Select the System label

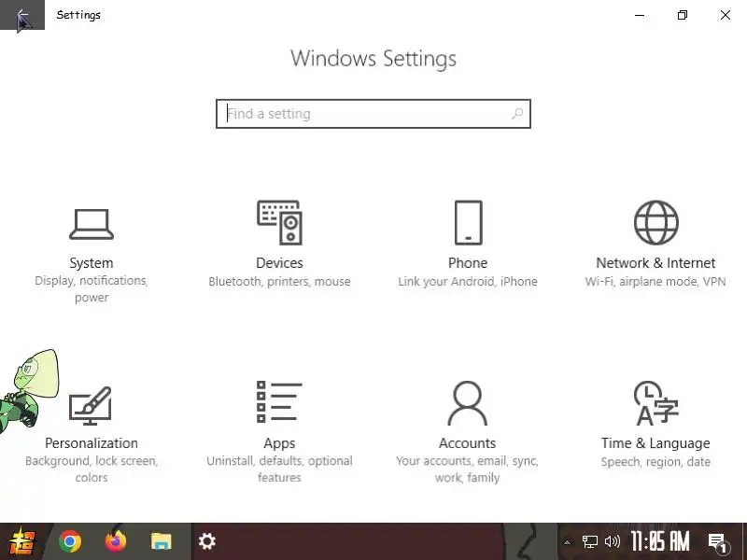pos(92,263)
